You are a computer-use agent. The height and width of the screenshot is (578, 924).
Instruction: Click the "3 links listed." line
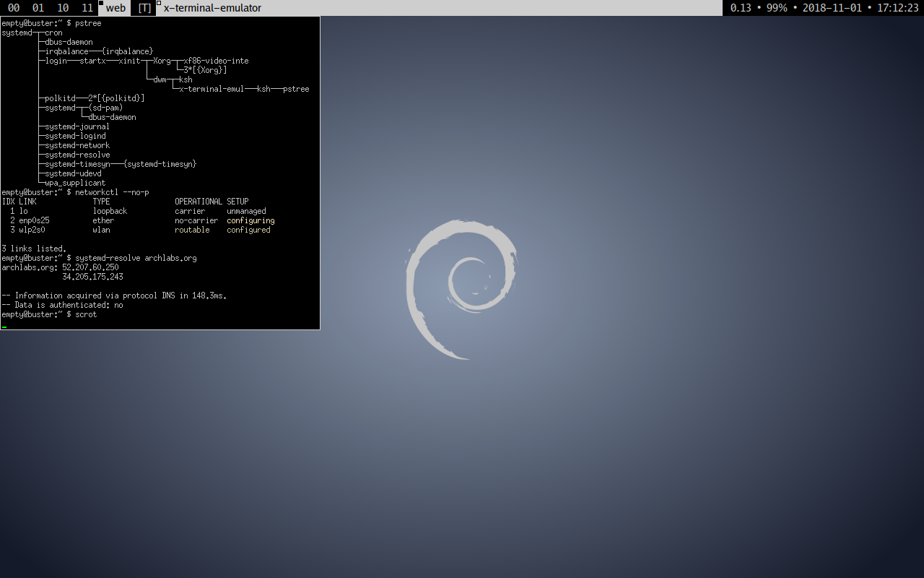pyautogui.click(x=34, y=249)
